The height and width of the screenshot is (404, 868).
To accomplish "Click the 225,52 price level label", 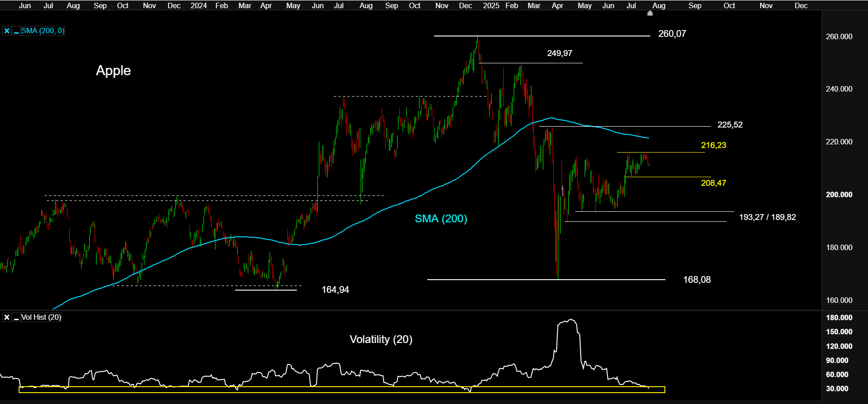I will [730, 125].
